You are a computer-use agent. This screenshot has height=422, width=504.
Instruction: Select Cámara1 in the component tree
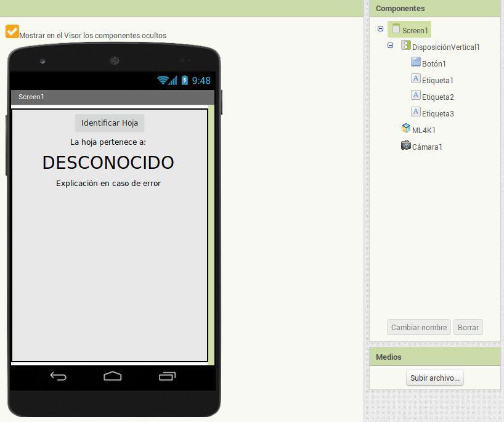click(427, 147)
